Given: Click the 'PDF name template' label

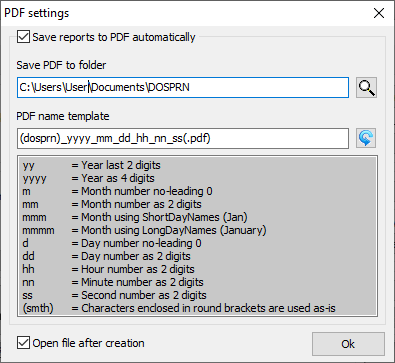Looking at the screenshot, I should (x=63, y=116).
